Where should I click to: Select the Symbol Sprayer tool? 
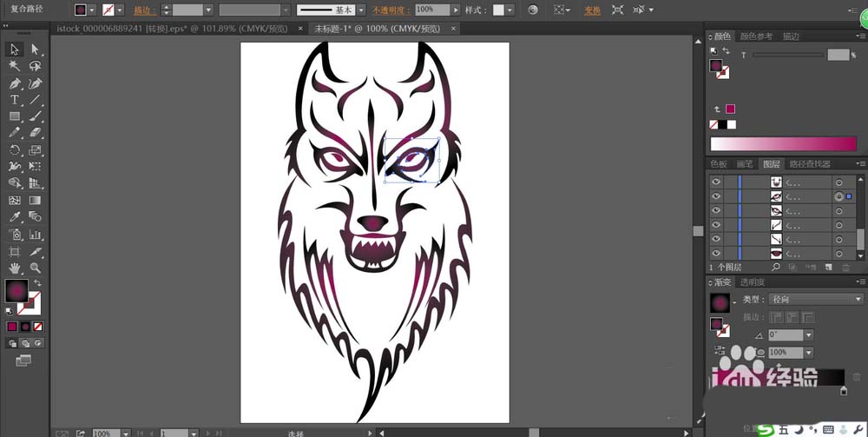[x=15, y=235]
